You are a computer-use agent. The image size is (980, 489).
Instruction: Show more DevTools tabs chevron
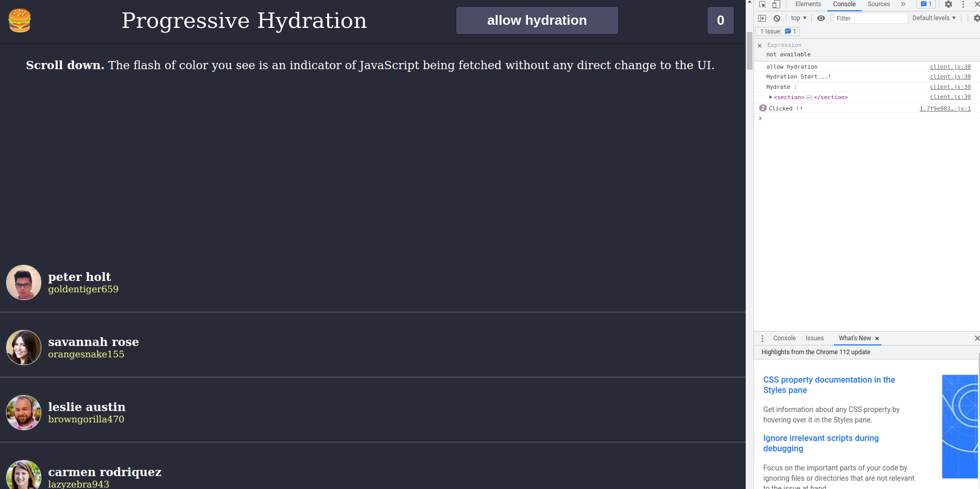(x=903, y=4)
